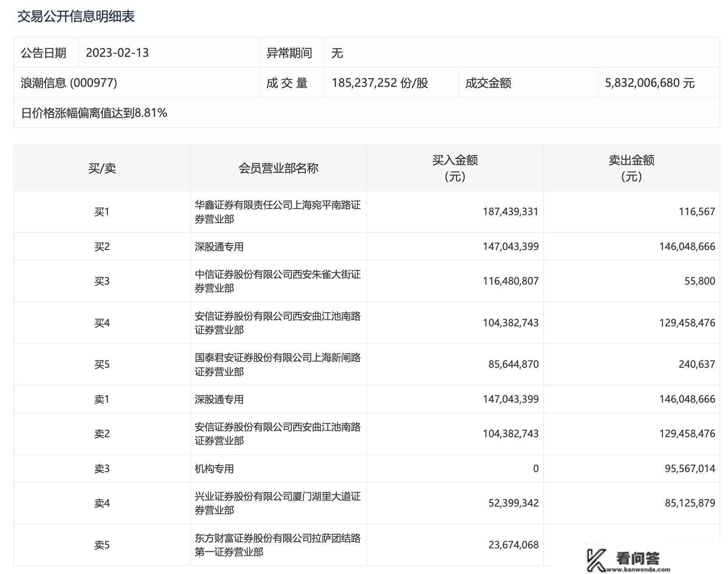Select the 买2 row label
Screen dimensions: 728x574
(102, 246)
